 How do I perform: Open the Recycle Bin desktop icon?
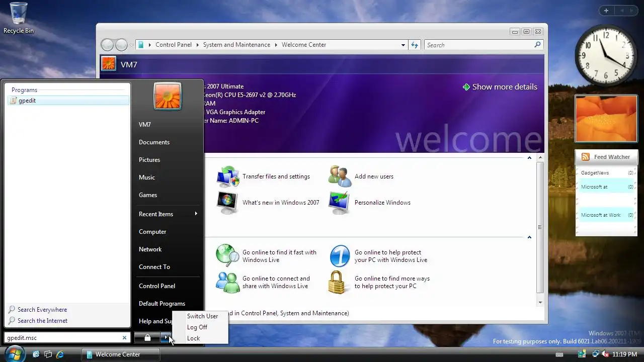point(19,18)
